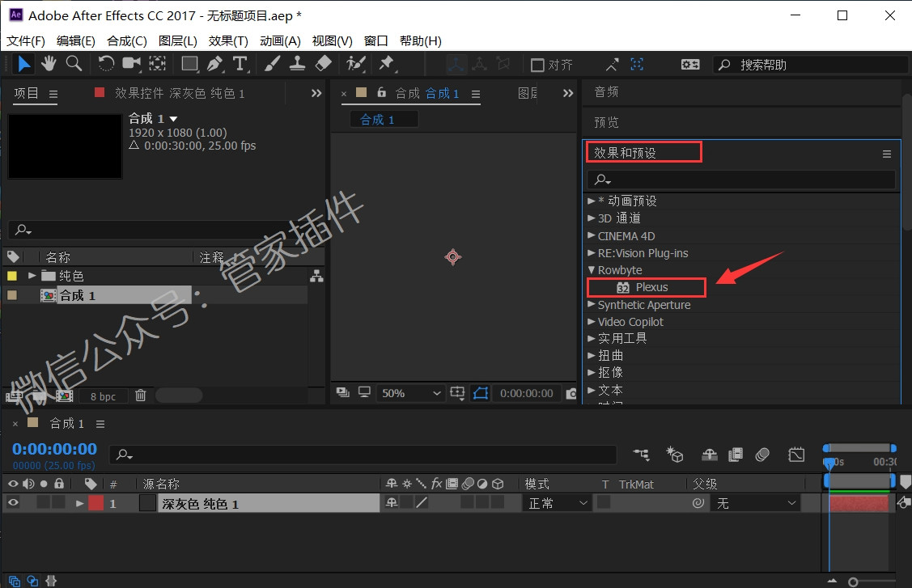Click the timeline zoom slider handle
912x588 pixels.
coord(853,582)
